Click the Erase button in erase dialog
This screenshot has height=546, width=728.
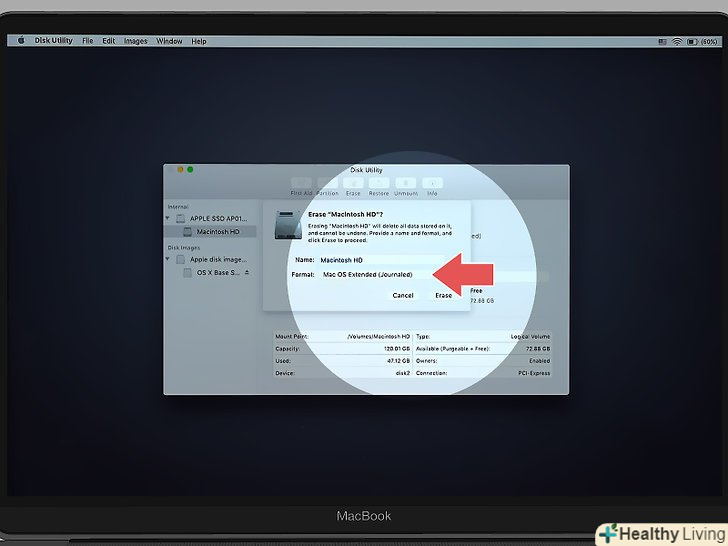pos(443,295)
